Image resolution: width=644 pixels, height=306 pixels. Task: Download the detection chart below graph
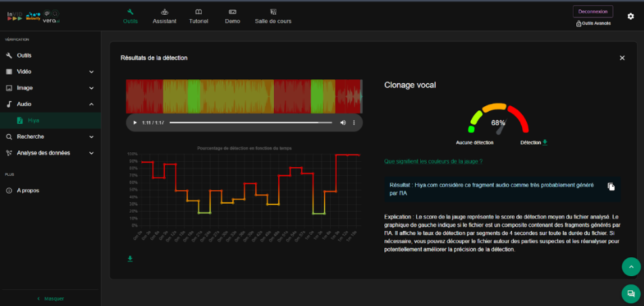pos(130,258)
